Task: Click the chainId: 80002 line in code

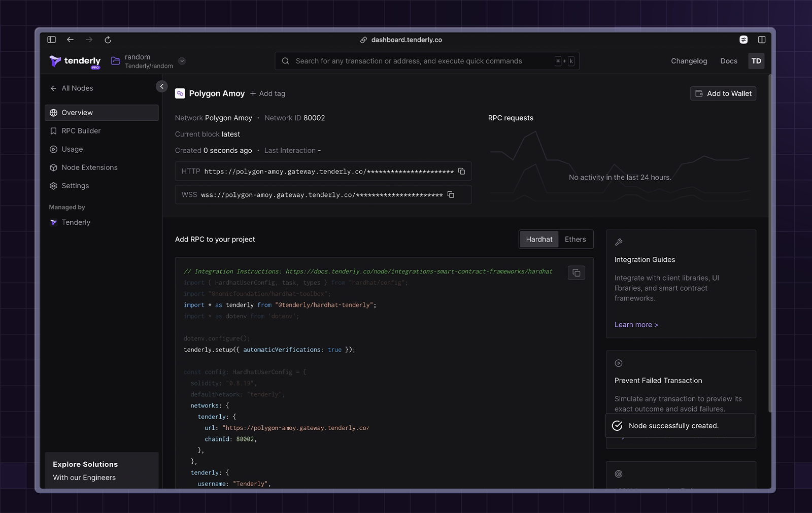Action: point(230,439)
